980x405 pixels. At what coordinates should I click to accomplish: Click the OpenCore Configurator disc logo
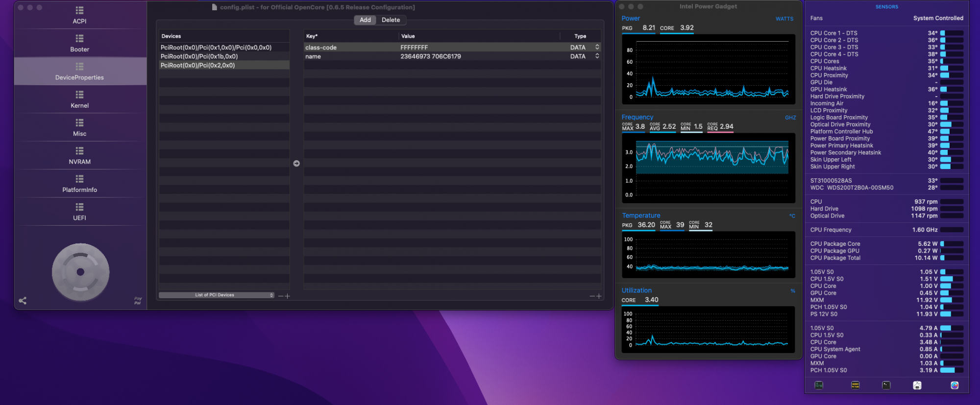[x=80, y=272]
